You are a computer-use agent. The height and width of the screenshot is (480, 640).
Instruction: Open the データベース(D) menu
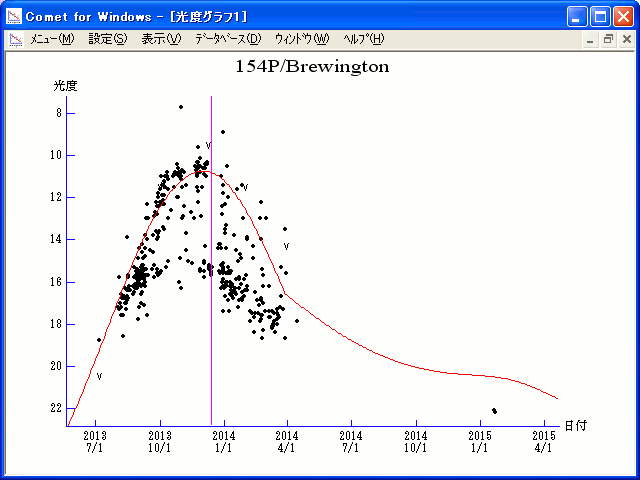228,39
